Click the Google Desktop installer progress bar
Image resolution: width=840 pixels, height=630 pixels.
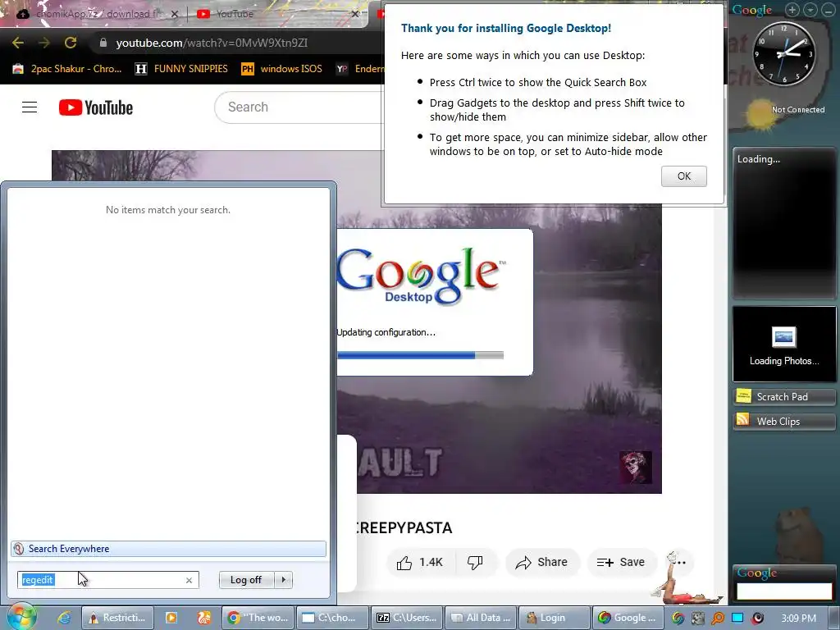(420, 355)
